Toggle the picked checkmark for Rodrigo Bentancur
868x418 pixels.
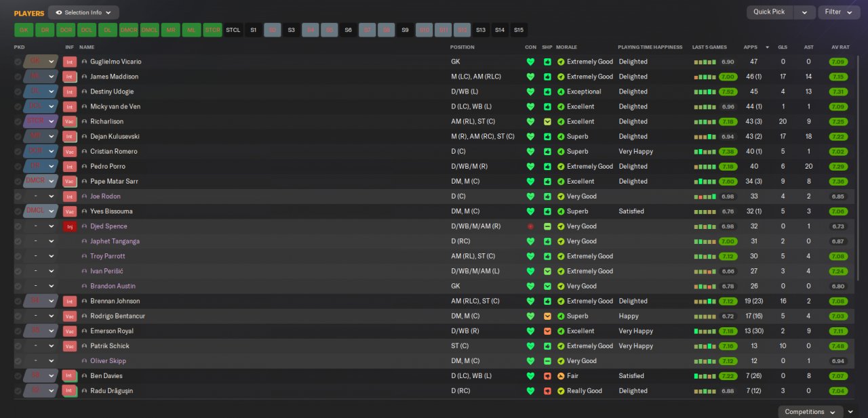(18, 316)
